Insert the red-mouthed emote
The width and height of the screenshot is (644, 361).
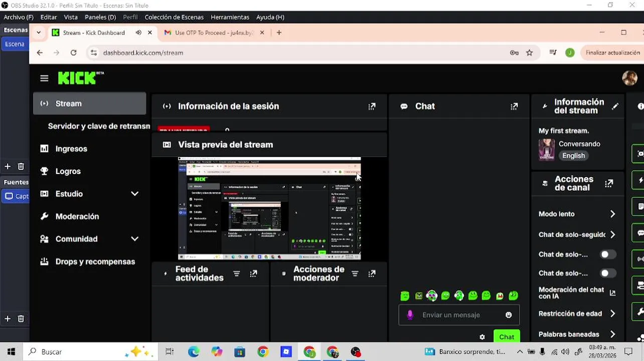500,296
